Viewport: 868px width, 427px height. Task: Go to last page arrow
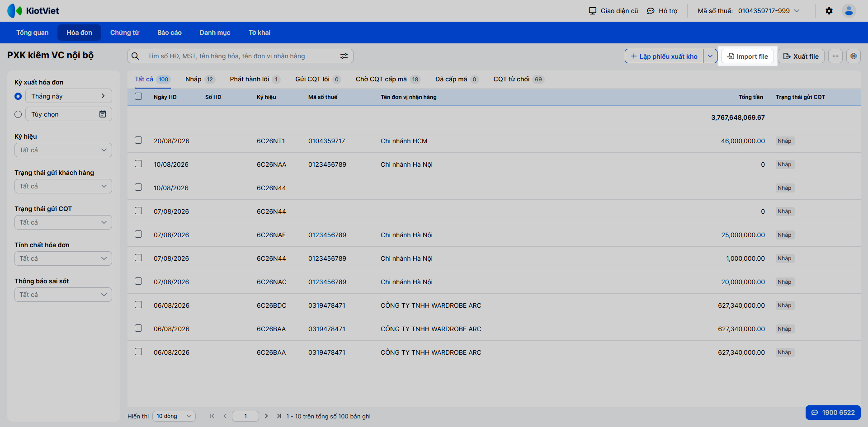(279, 416)
